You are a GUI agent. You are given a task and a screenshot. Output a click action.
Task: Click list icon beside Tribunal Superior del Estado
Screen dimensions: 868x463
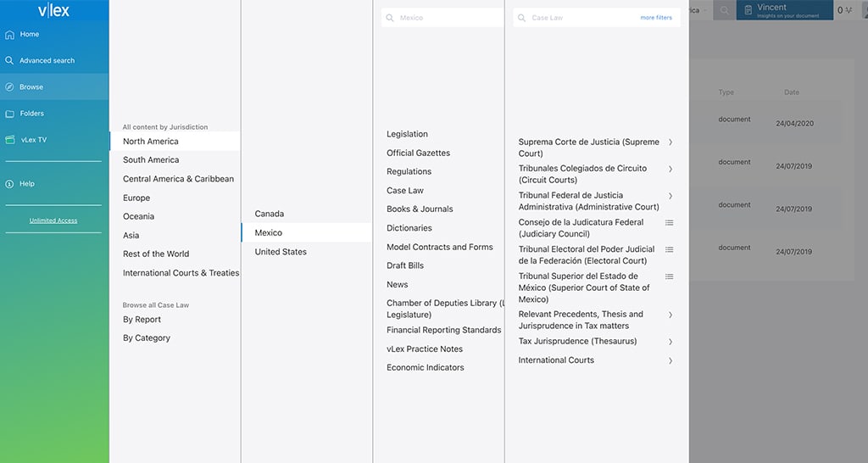[670, 276]
